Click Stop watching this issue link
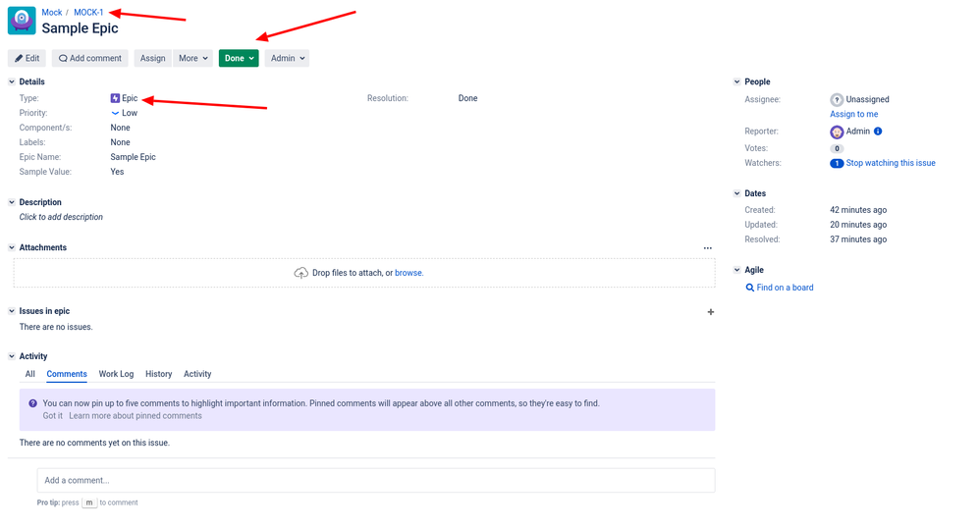 pos(891,163)
